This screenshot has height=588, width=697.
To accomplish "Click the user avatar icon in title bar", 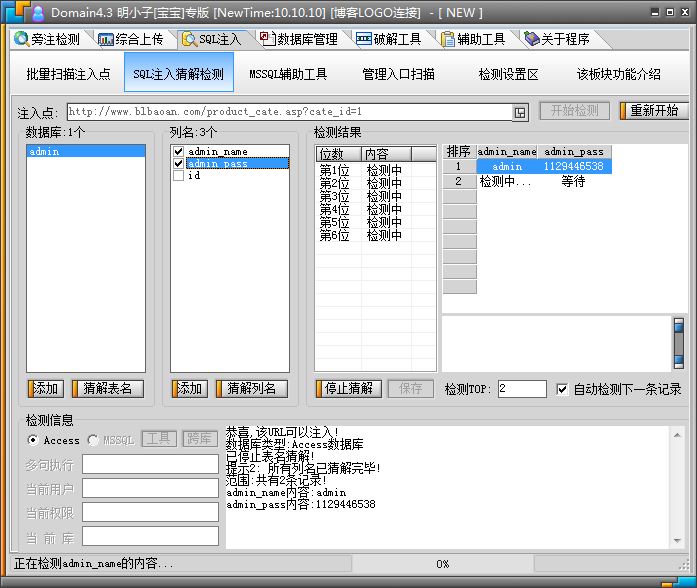I will [x=38, y=13].
